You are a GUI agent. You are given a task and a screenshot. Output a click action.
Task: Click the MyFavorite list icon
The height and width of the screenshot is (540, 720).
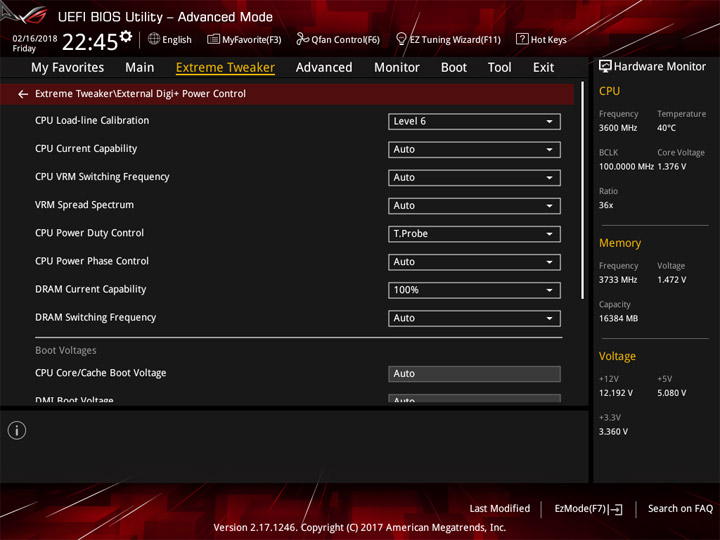click(x=213, y=39)
